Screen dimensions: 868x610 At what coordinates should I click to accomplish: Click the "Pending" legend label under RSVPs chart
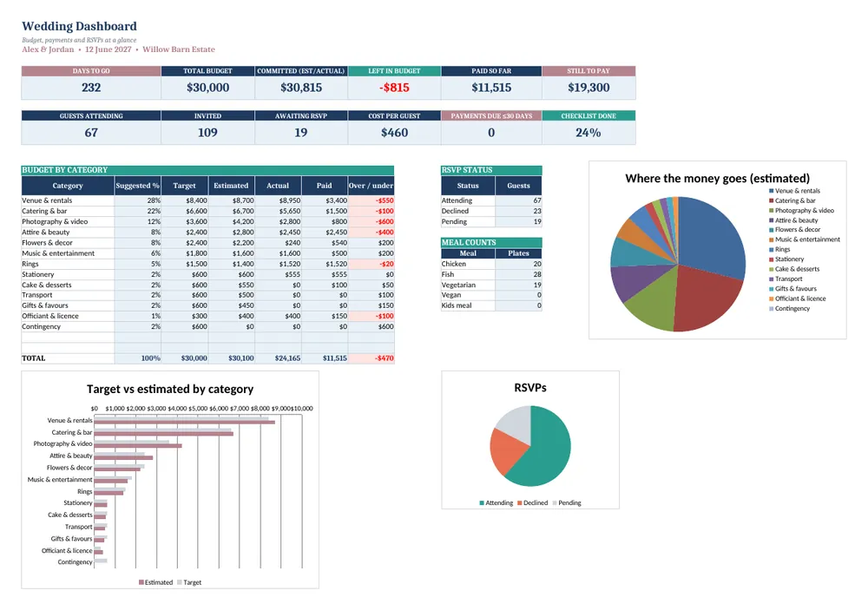pyautogui.click(x=569, y=503)
